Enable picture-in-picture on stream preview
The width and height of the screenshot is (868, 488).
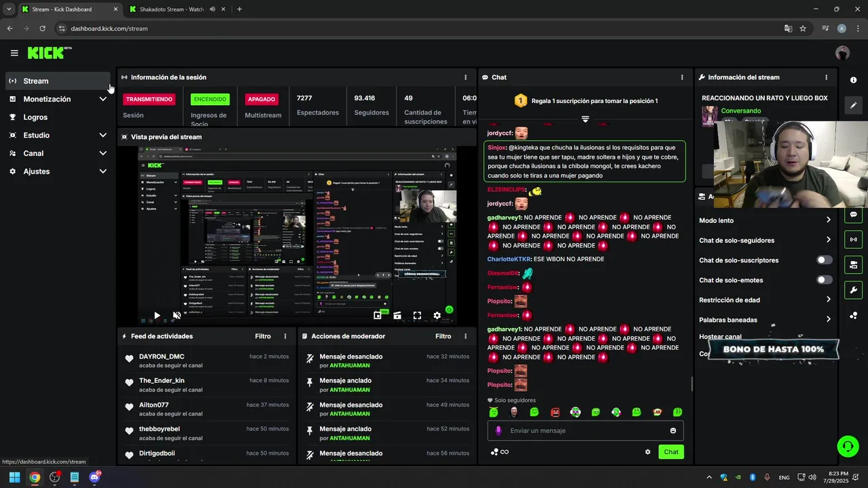(x=378, y=315)
